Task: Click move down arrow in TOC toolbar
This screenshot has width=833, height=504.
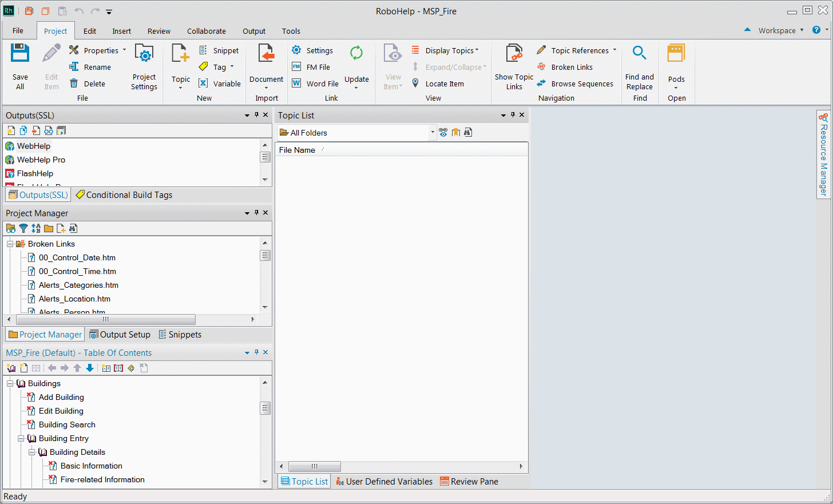Action: coord(90,368)
